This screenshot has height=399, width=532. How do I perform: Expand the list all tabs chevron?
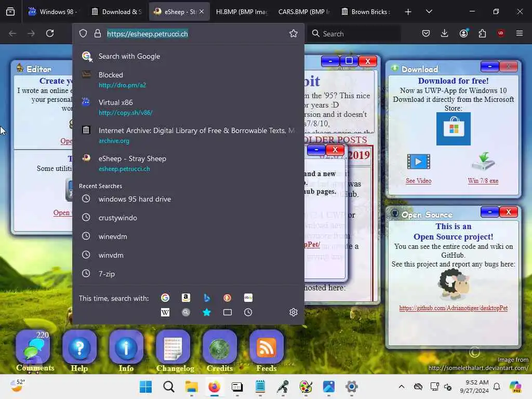[x=429, y=11]
